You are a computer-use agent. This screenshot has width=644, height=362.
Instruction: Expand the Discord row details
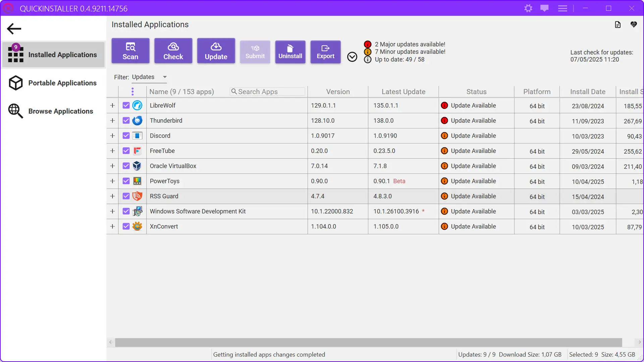112,136
